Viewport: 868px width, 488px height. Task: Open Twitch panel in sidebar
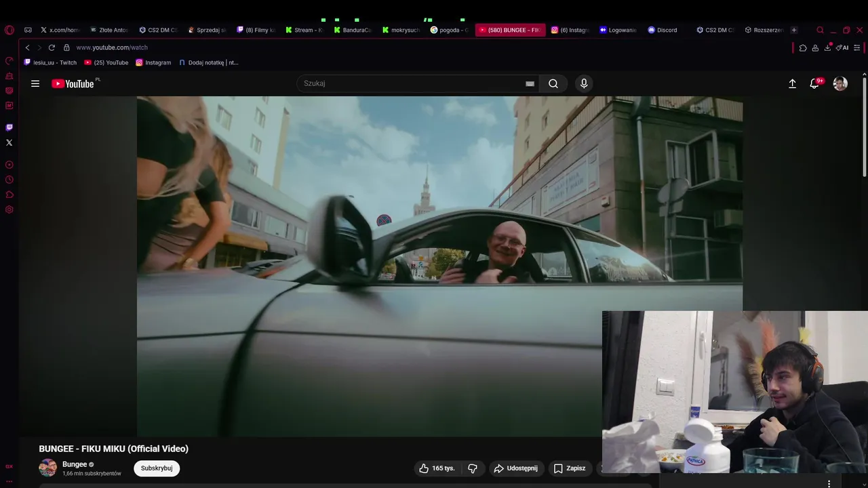click(9, 127)
